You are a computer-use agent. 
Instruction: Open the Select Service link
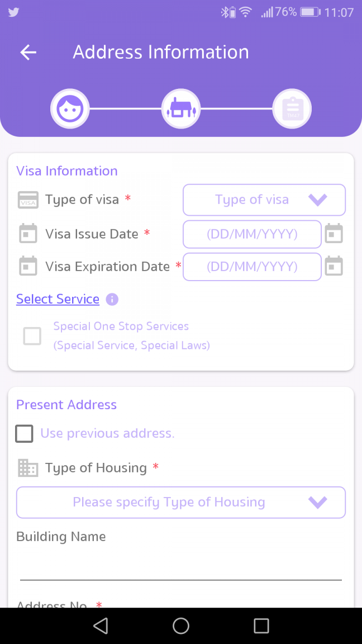[58, 299]
